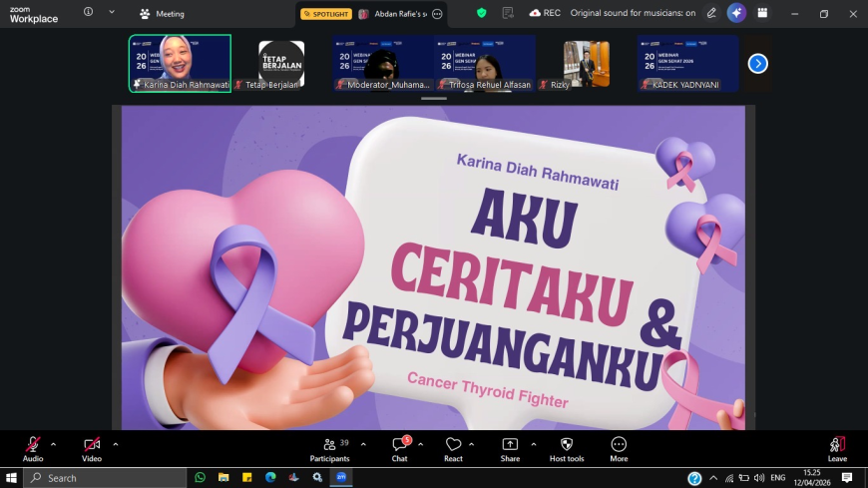Open the clock showing 15.25 12/04/2026

pos(812,477)
